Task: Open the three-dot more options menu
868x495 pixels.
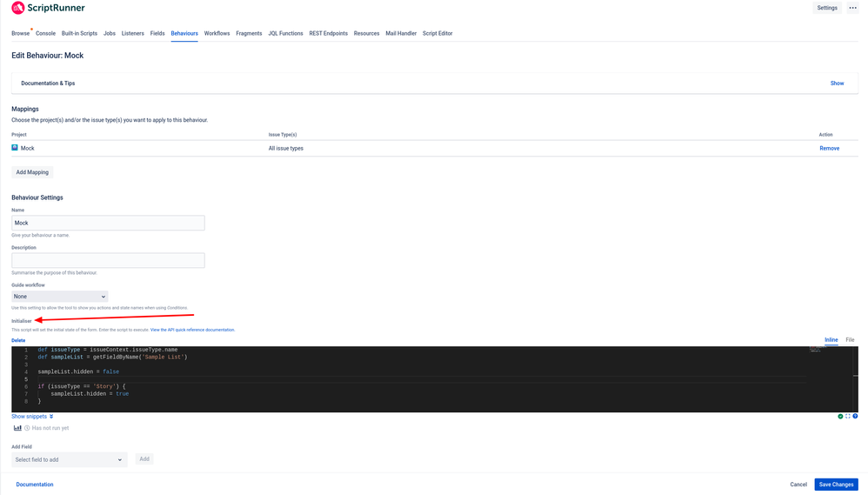Action: (x=852, y=8)
